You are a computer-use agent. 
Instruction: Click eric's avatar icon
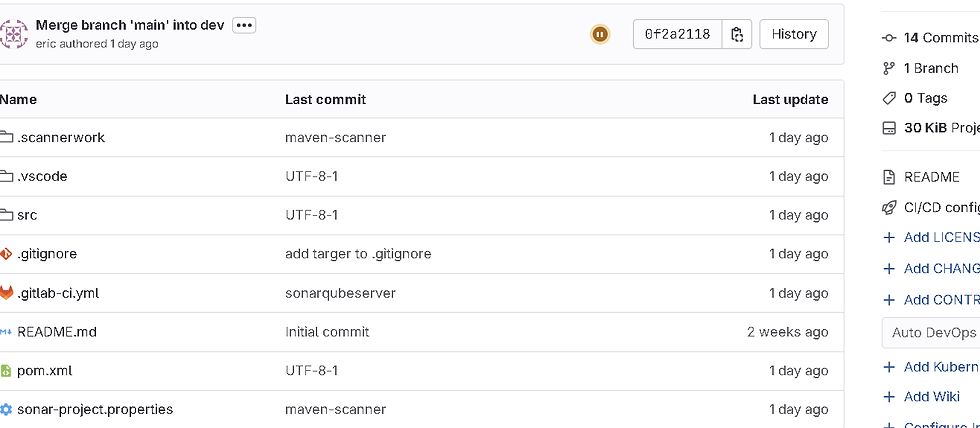coord(14,34)
